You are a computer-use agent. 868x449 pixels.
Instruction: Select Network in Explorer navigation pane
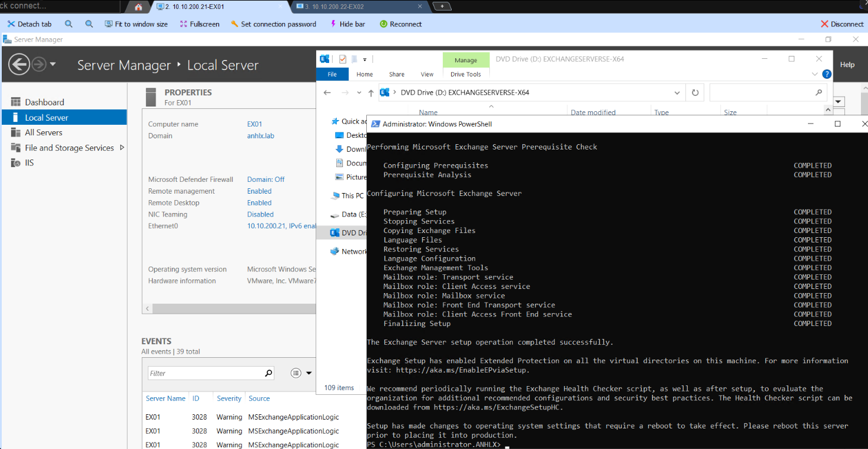click(x=349, y=251)
